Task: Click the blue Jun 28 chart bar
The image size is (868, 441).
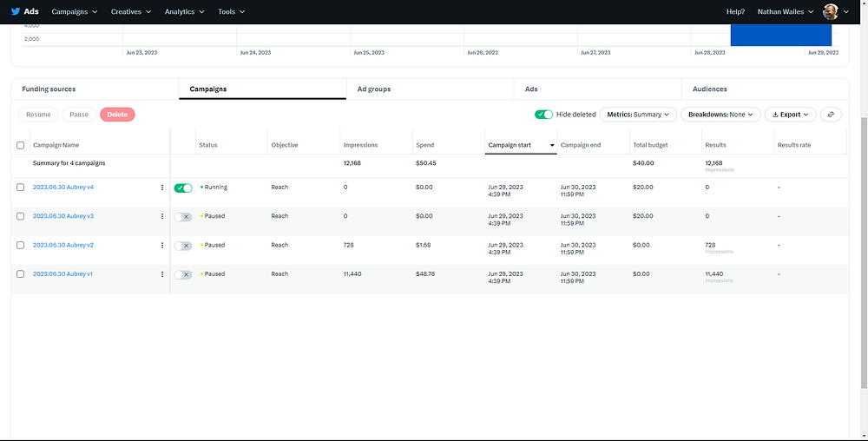Action: (780, 35)
